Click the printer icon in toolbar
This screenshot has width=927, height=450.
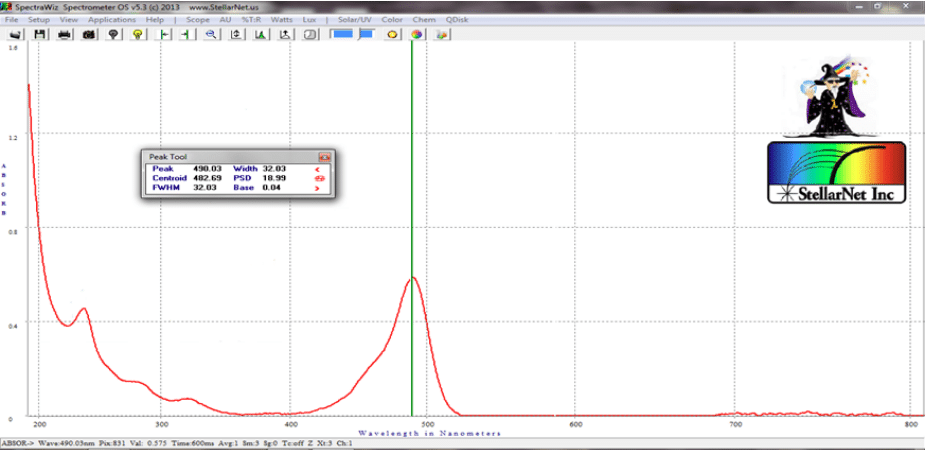[65, 34]
